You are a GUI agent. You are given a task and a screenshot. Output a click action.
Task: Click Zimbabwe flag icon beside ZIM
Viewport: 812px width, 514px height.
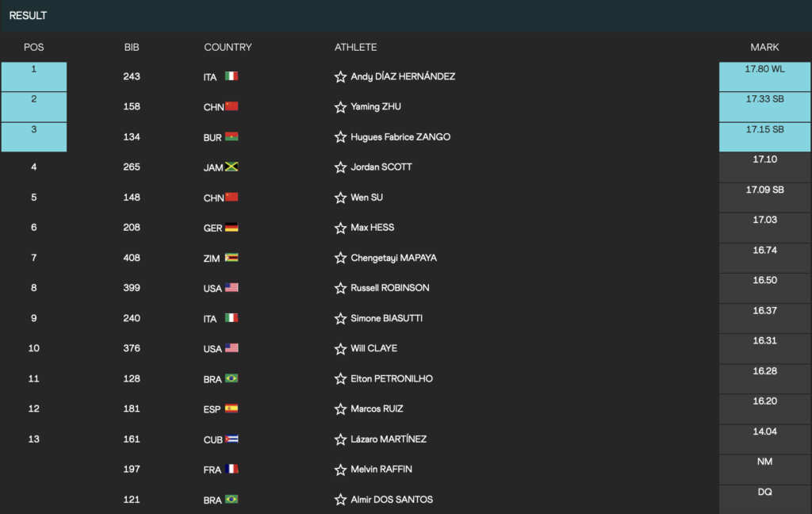(x=232, y=258)
